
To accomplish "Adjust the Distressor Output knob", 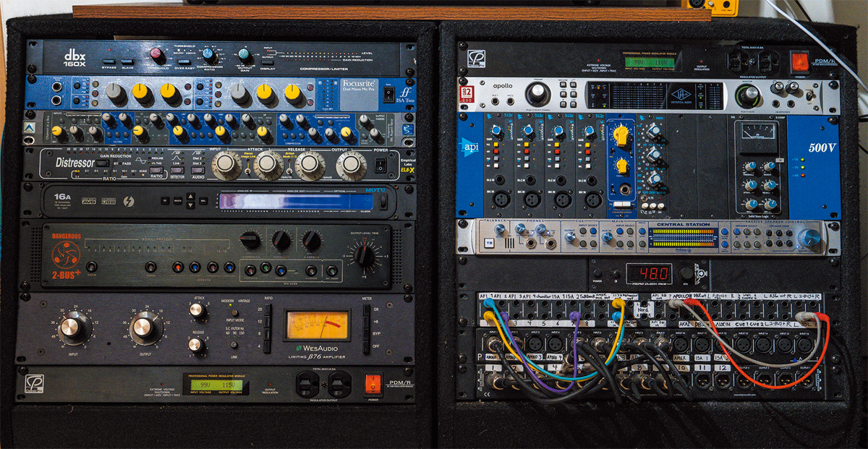I will pyautogui.click(x=352, y=166).
